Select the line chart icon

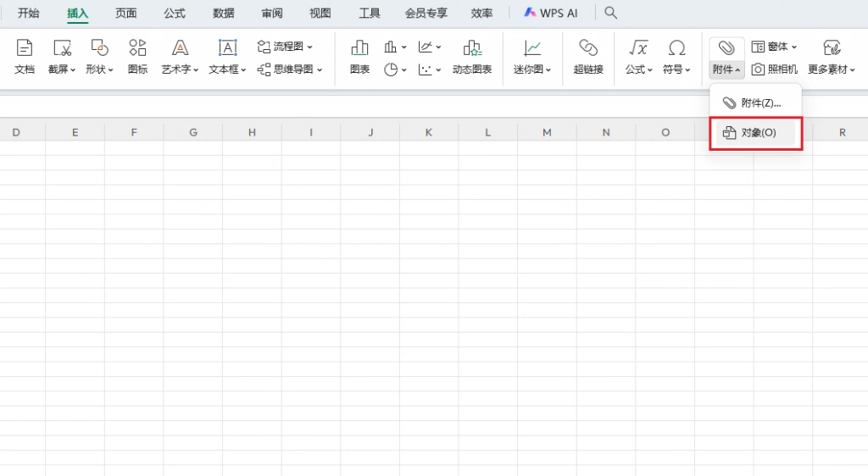pos(426,47)
